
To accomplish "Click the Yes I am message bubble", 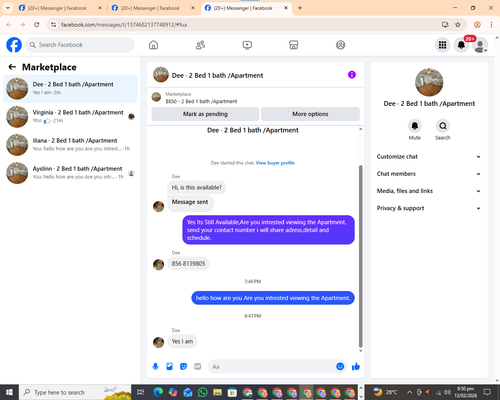I will click(x=182, y=341).
